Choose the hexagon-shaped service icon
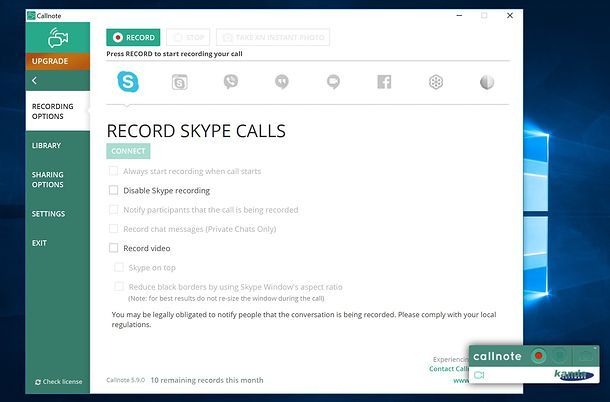Viewport: 610px width, 402px height. click(435, 82)
